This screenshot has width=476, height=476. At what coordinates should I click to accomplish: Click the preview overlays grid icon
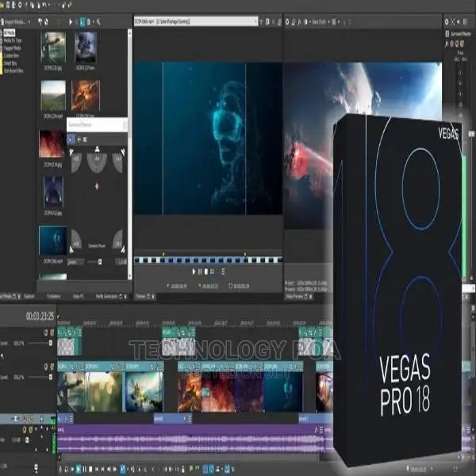pos(334,22)
